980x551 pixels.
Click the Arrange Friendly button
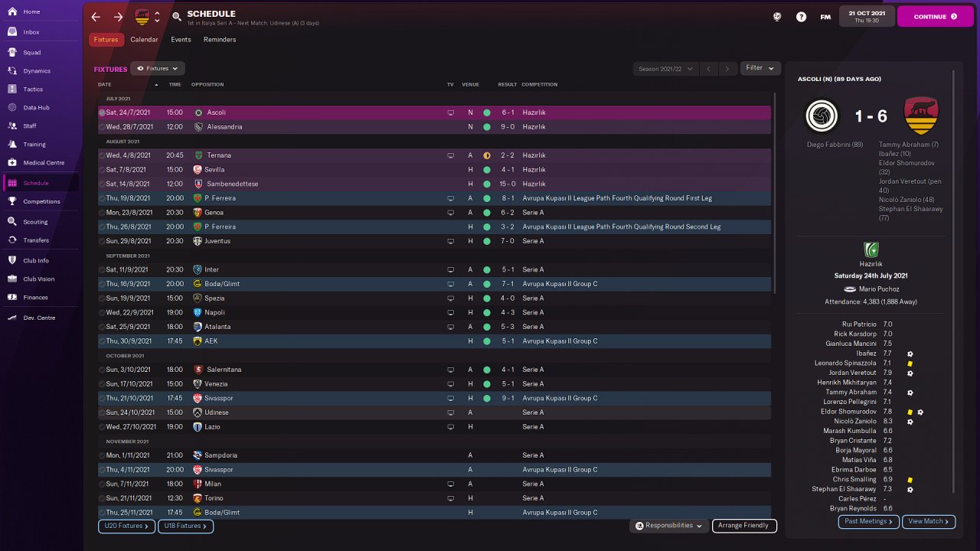(x=744, y=526)
